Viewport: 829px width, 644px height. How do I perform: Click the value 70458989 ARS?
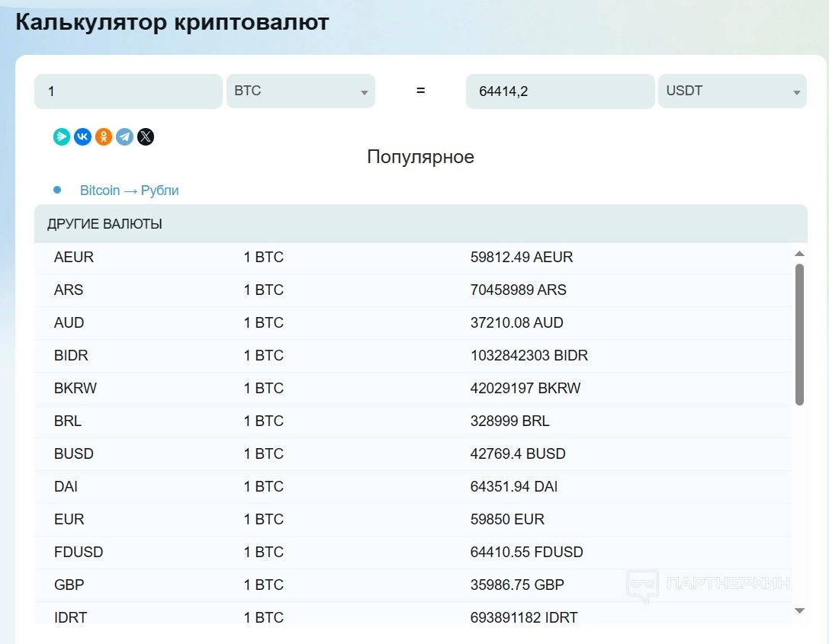tap(518, 290)
